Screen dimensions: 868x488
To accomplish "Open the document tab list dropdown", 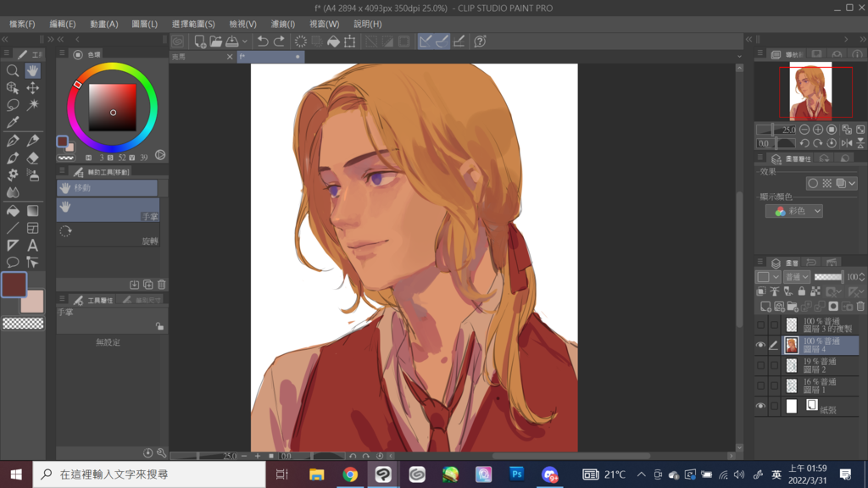I will click(739, 57).
